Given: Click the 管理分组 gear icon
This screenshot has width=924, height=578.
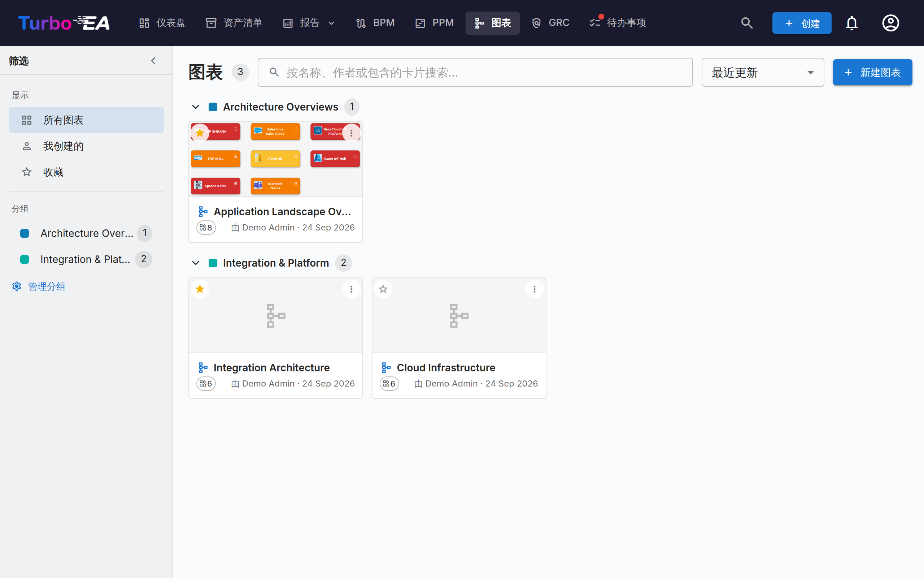Looking at the screenshot, I should coord(16,286).
